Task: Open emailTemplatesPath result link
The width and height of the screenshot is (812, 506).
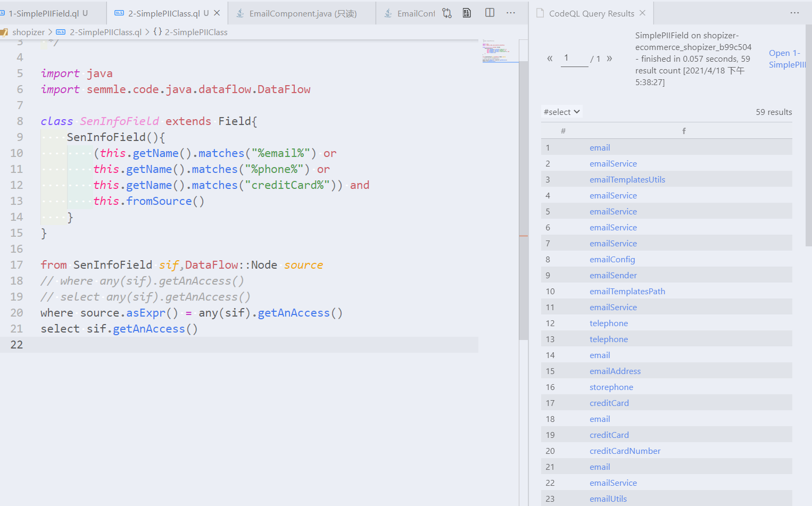Action: 627,291
